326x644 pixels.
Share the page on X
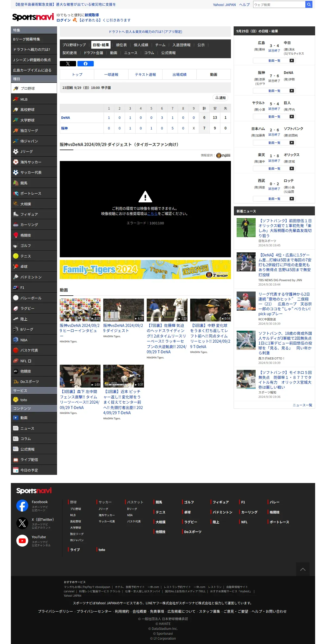pos(68,64)
